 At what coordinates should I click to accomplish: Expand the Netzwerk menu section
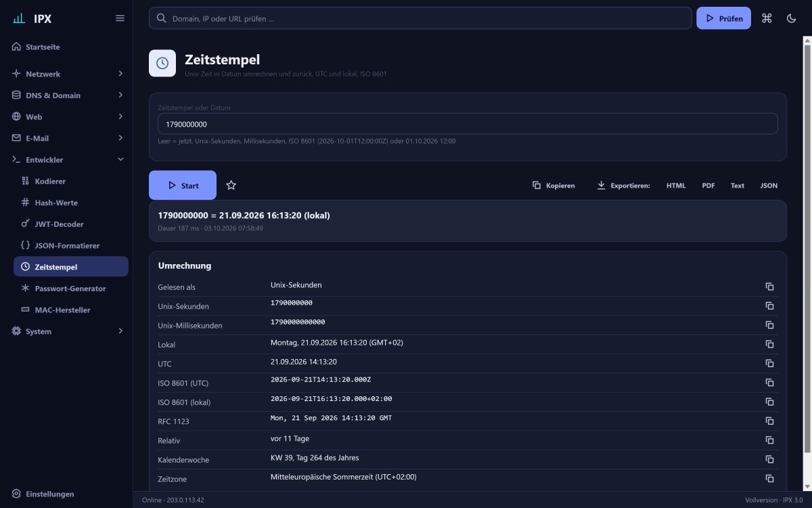coord(70,74)
